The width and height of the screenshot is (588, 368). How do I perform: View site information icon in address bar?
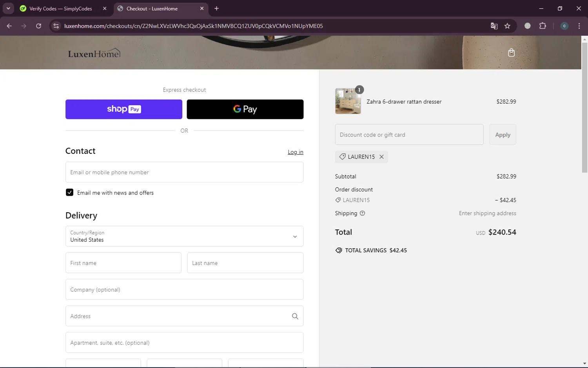56,26
